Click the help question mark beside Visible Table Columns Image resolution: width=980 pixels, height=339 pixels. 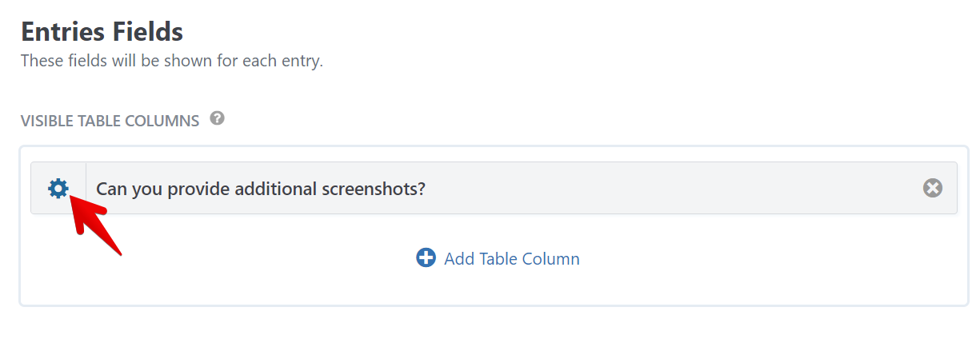pyautogui.click(x=217, y=119)
